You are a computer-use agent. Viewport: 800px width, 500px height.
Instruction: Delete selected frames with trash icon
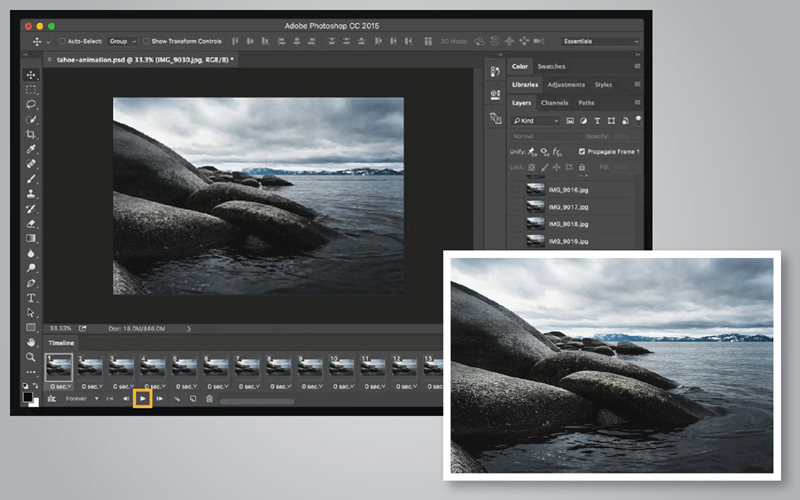tap(209, 398)
